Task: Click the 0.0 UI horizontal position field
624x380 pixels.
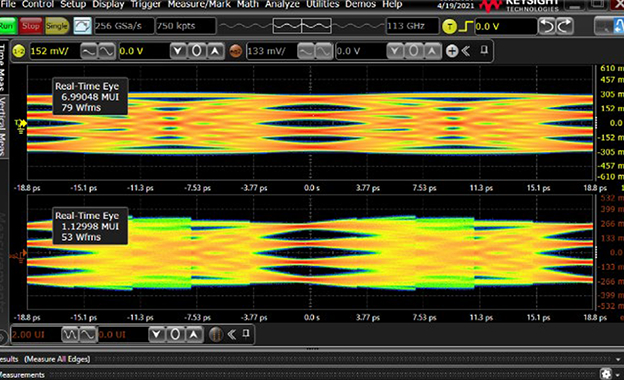Action: pos(122,335)
